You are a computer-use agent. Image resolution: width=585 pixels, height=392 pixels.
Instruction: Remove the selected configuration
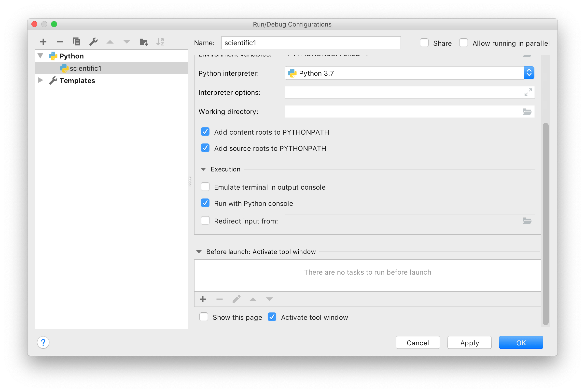(x=60, y=42)
